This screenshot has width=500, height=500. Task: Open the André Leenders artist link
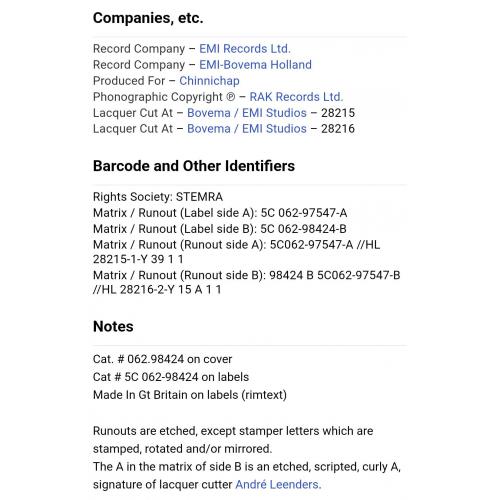(278, 484)
